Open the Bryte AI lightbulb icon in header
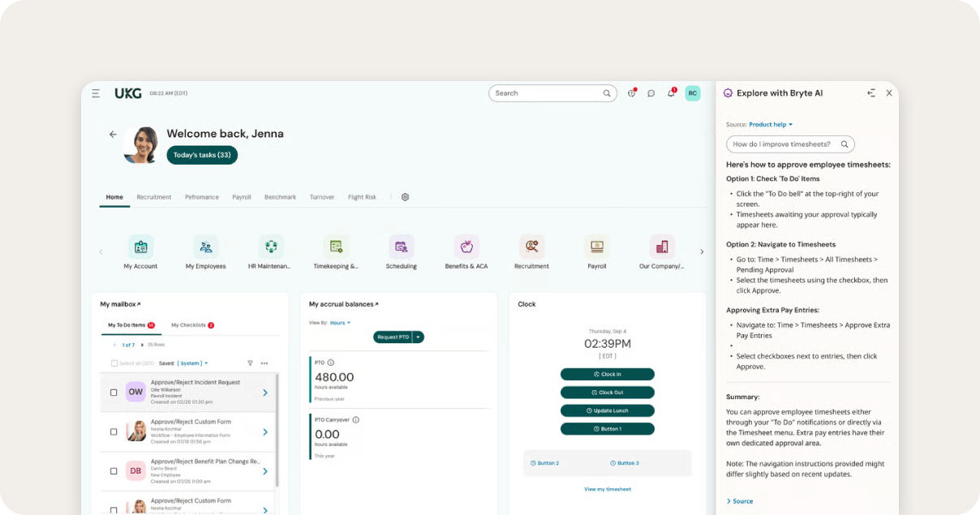This screenshot has height=515, width=980. coord(631,93)
